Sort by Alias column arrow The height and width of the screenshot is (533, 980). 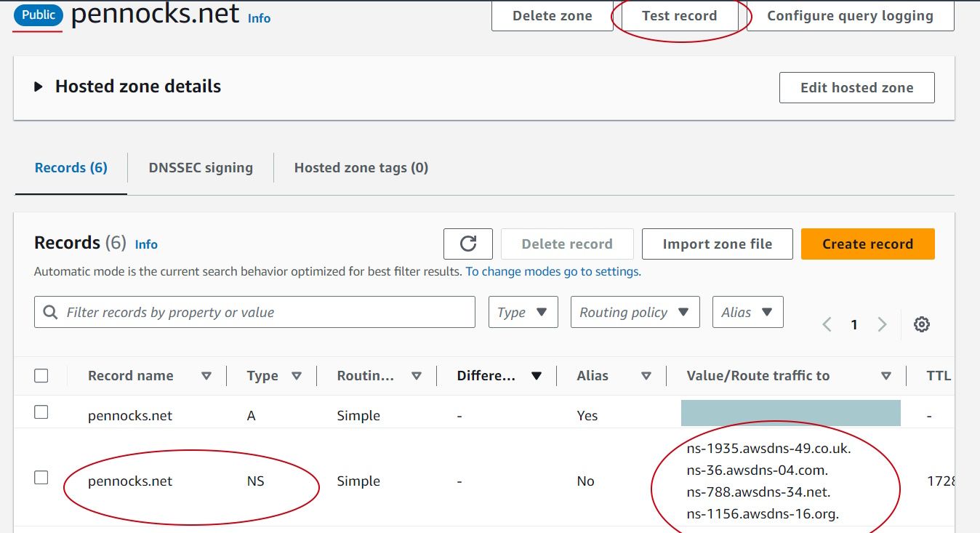pos(646,376)
